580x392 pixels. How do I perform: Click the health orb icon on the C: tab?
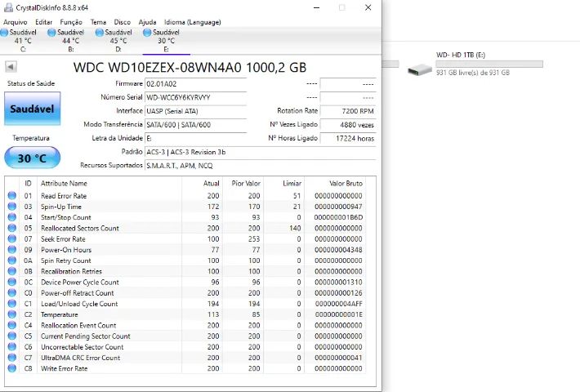(x=4, y=33)
